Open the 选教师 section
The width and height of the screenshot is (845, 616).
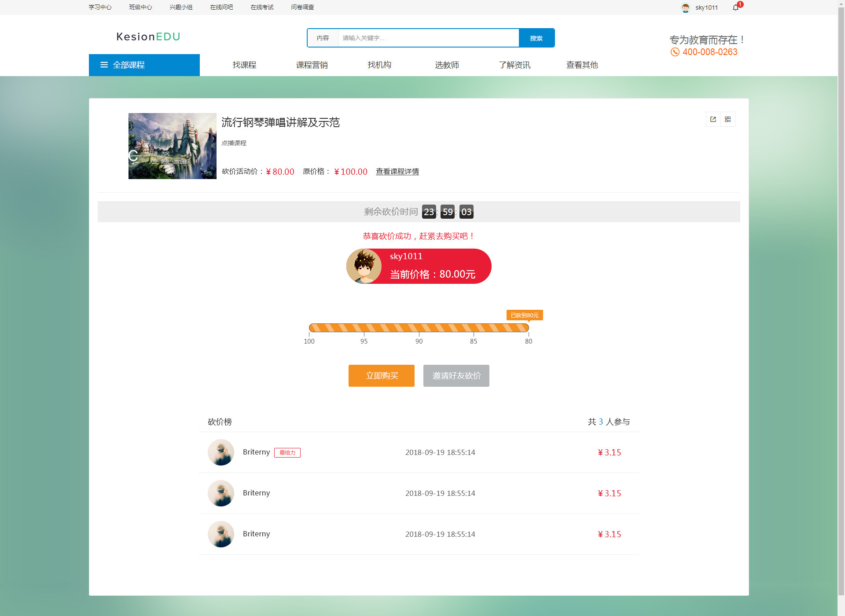tap(447, 65)
